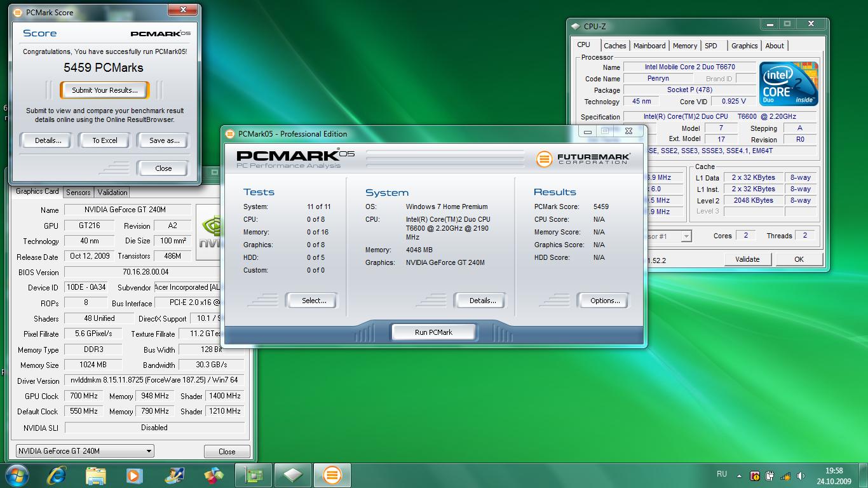The height and width of the screenshot is (488, 868).
Task: Click the RU language indicator
Action: click(x=721, y=474)
